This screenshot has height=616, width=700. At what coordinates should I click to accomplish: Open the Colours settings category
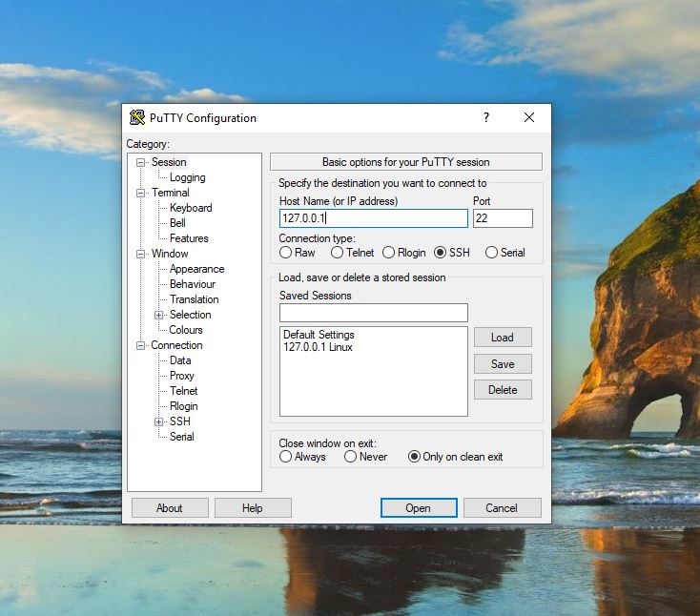pos(186,330)
